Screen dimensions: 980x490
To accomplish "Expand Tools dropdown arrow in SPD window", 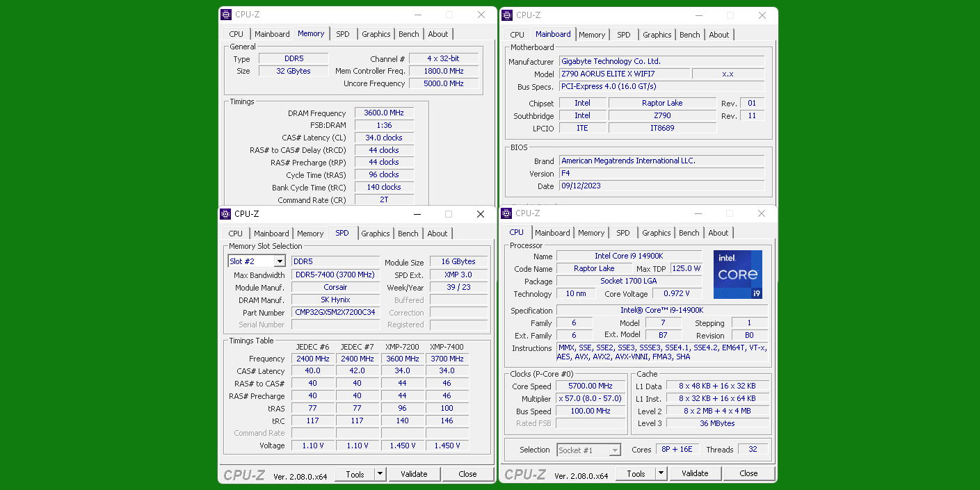I will pyautogui.click(x=380, y=474).
